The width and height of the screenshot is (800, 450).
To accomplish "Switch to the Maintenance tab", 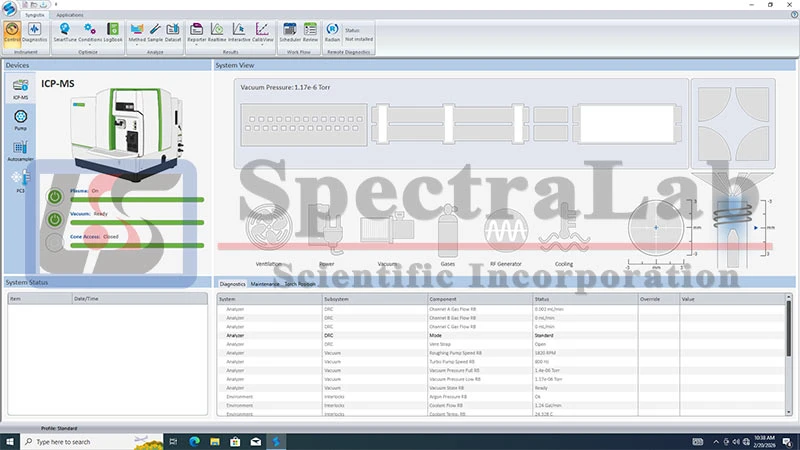I will click(265, 284).
